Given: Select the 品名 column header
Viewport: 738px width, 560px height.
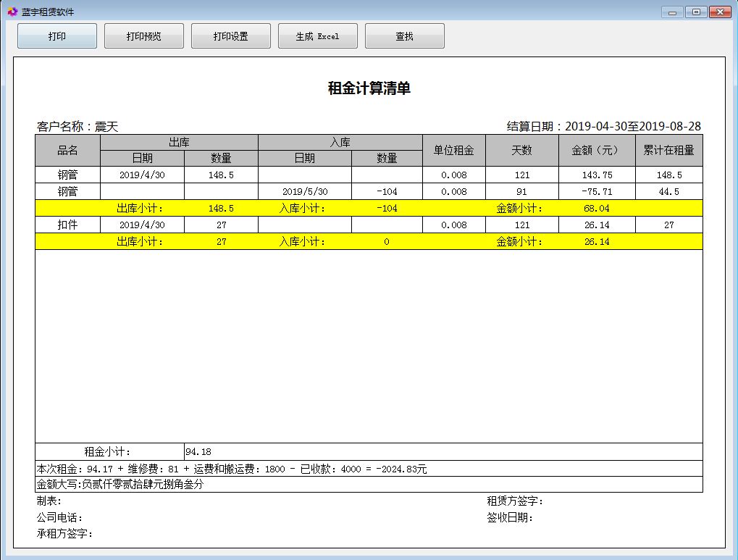Looking at the screenshot, I should click(67, 151).
